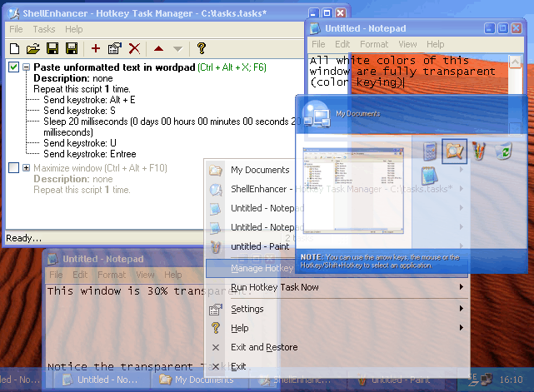Click the Save As second floppy icon
The image size is (534, 392).
pyautogui.click(x=72, y=48)
